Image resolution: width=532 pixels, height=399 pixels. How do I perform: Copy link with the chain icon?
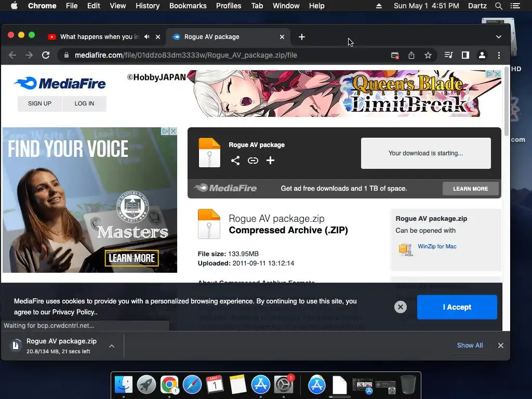point(253,161)
